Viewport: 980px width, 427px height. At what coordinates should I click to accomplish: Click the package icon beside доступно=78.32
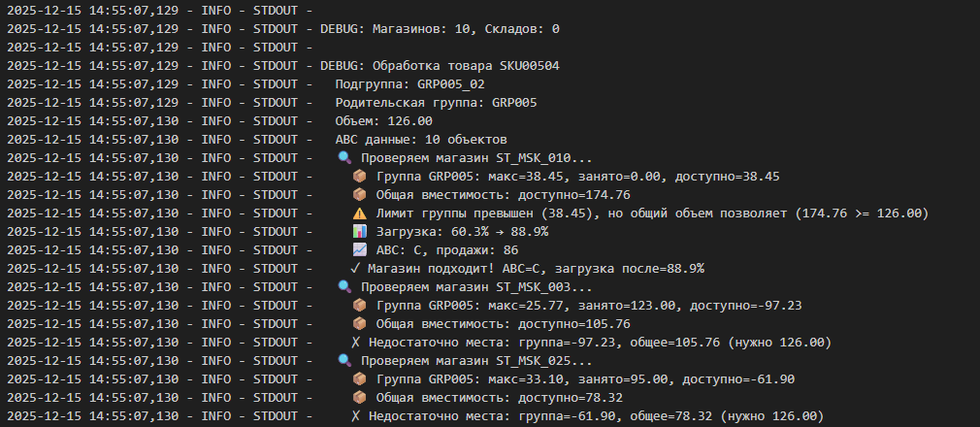point(359,398)
